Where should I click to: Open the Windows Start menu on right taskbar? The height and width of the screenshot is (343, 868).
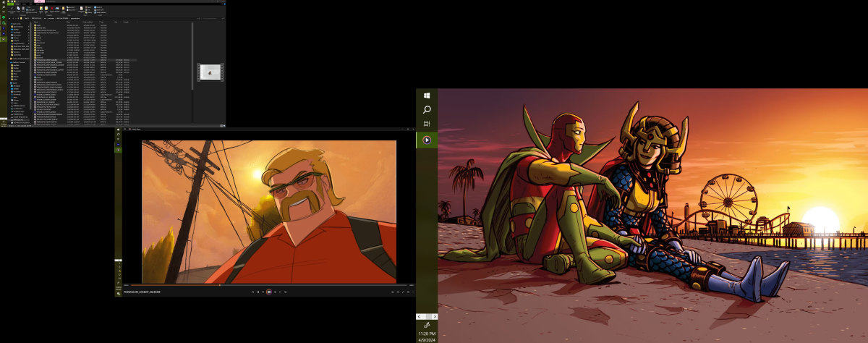tap(427, 96)
